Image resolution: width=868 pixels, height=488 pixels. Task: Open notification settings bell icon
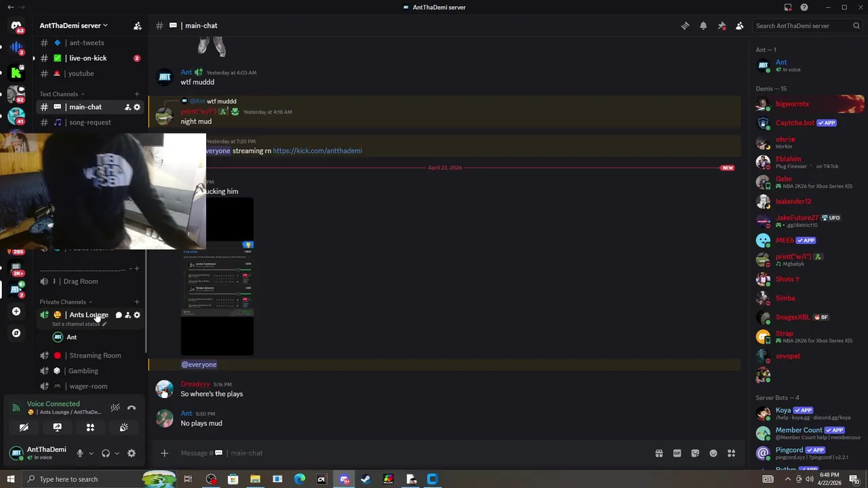[x=703, y=26]
